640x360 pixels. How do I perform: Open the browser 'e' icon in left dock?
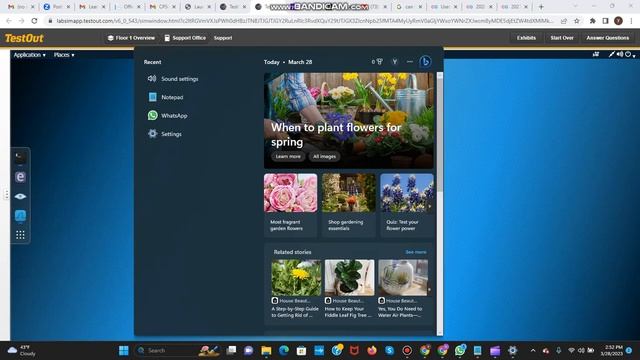pyautogui.click(x=20, y=177)
